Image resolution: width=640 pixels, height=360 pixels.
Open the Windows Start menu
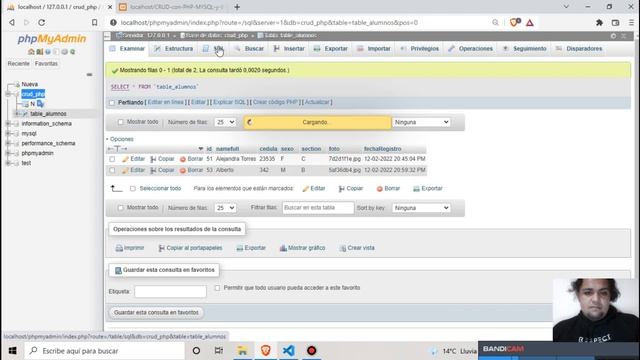coord(12,351)
